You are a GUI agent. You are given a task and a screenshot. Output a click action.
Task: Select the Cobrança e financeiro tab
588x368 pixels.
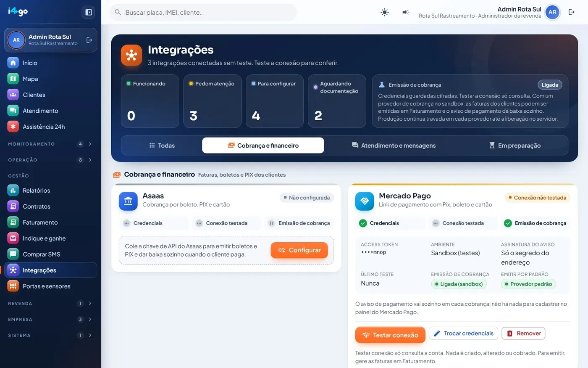point(263,146)
